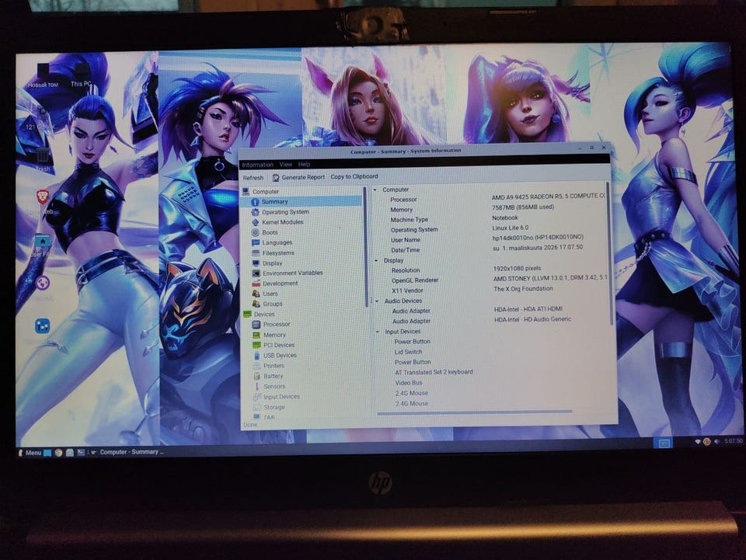Select the Date/Time row
This screenshot has width=746, height=560.
491,249
